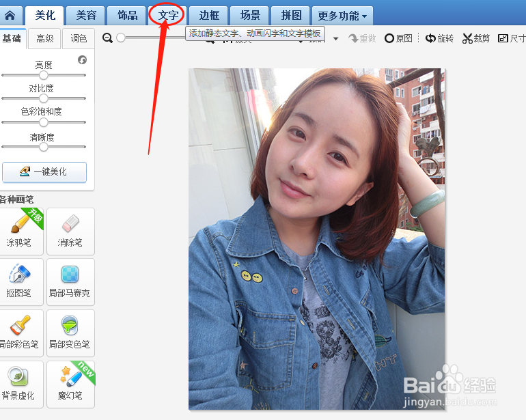This screenshot has width=526, height=420.
Task: Select the 抠图笔 cutout pen
Action: tap(21, 282)
